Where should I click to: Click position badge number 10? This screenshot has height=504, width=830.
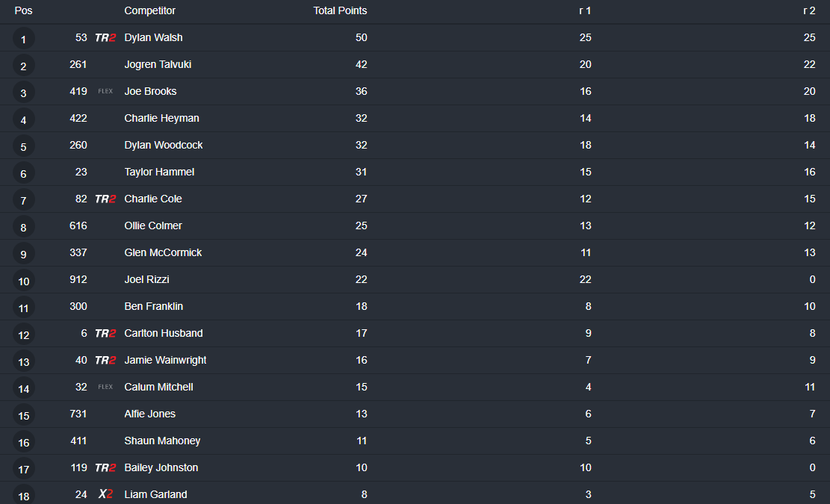23,281
